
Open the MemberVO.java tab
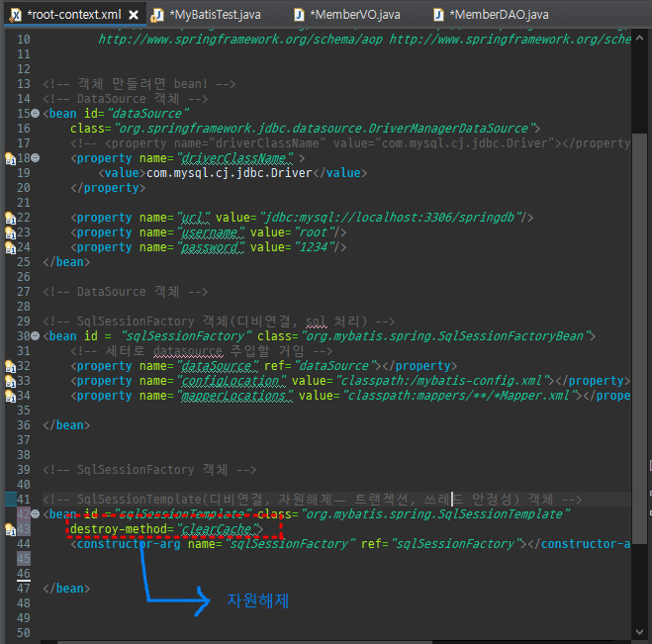click(x=355, y=15)
